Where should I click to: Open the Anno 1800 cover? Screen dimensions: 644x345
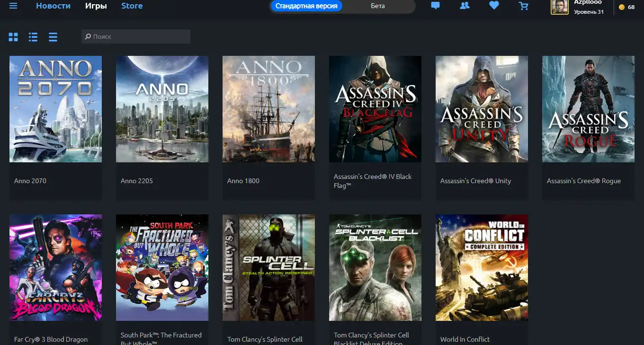coord(268,109)
